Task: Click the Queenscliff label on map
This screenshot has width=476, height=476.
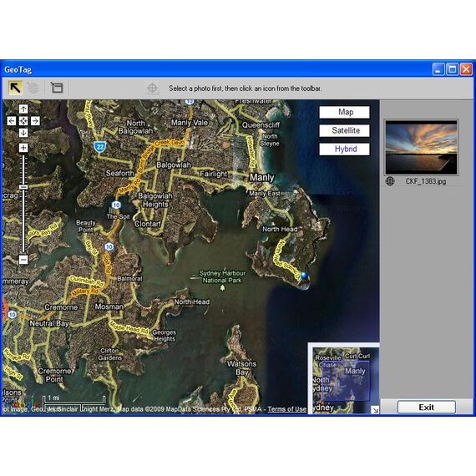Action: tap(261, 124)
